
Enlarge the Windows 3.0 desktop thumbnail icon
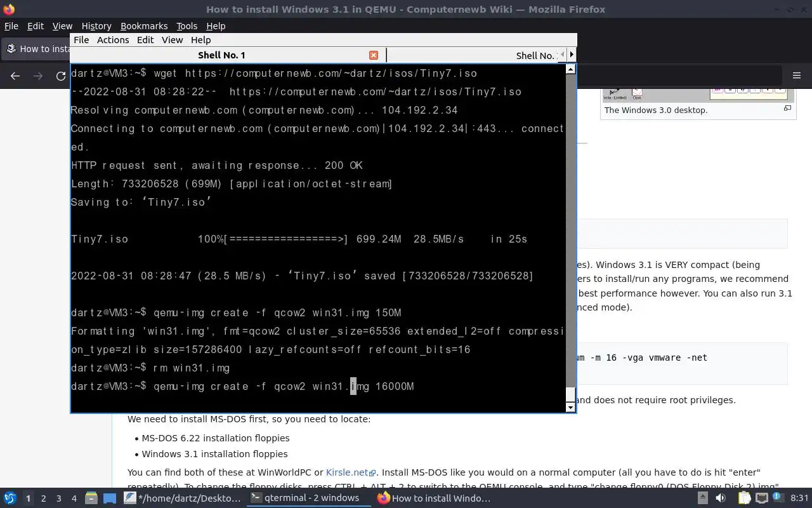787,109
